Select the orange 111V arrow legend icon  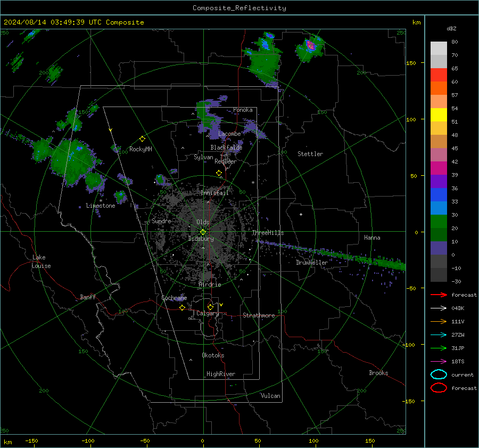439,321
